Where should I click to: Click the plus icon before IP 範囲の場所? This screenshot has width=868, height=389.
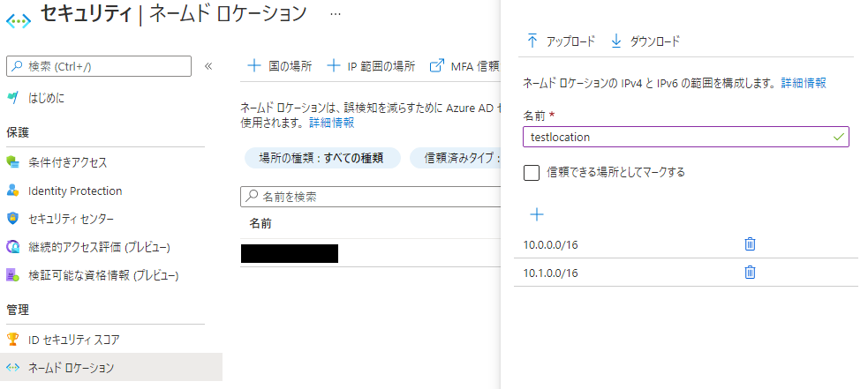[333, 66]
